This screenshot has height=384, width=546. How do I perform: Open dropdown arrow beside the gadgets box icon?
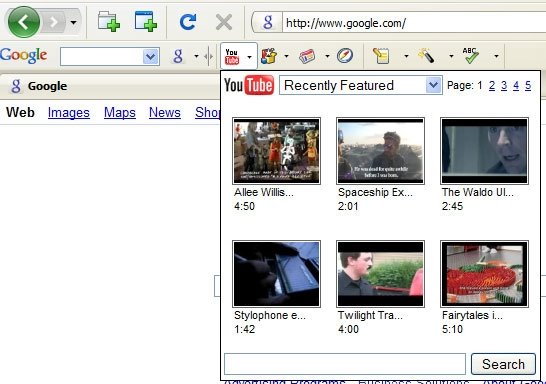[286, 56]
